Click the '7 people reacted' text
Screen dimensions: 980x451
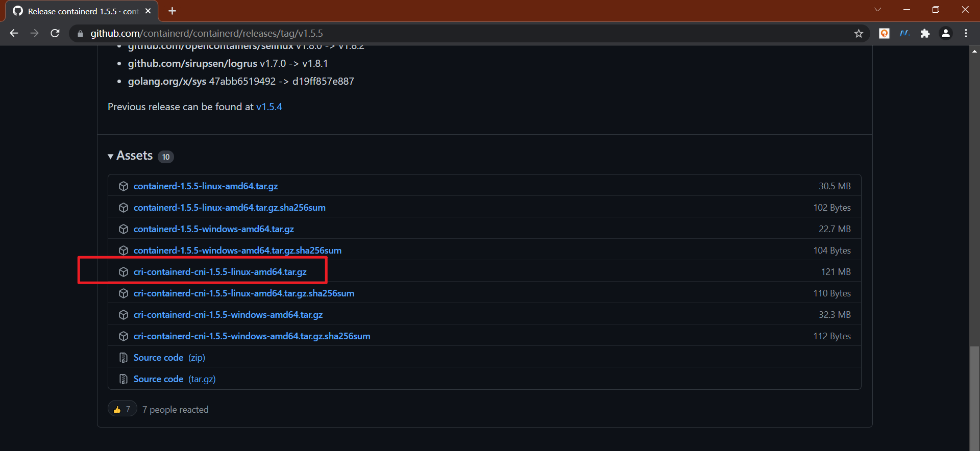(176, 410)
